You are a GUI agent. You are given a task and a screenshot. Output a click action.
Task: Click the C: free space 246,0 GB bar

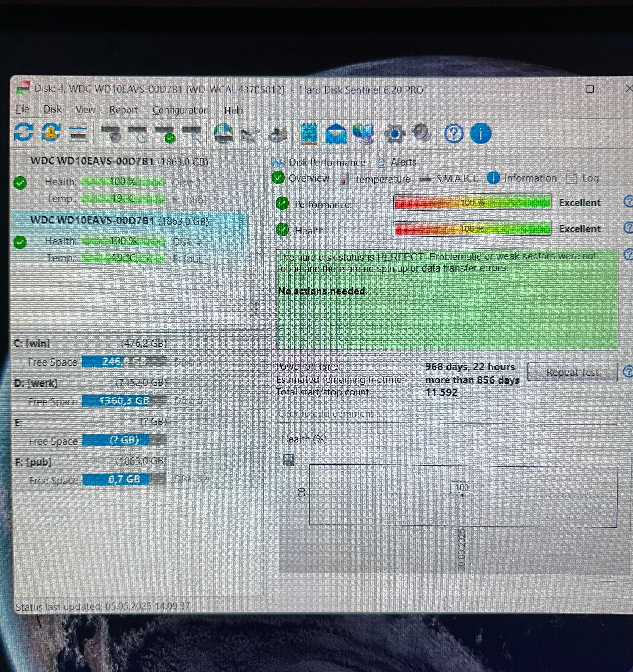click(x=124, y=361)
